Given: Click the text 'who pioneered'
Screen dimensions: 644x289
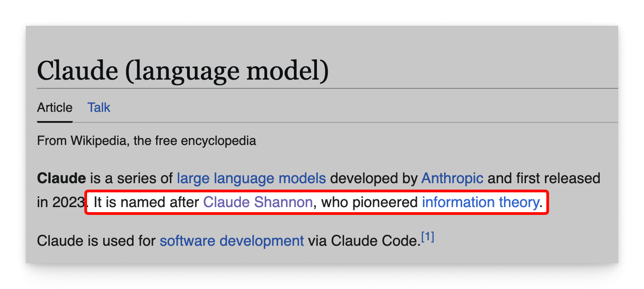Looking at the screenshot, I should click(x=369, y=202).
